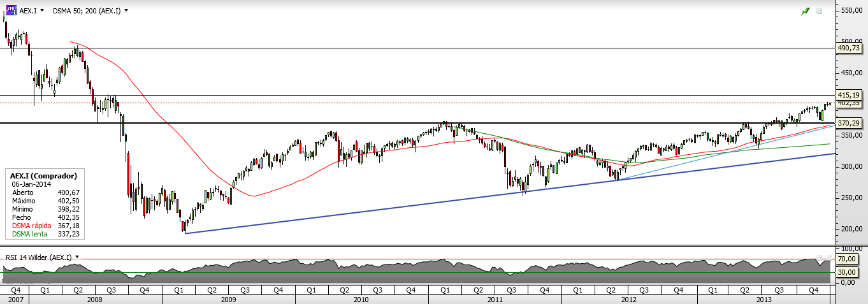
Task: Select the 415,19 price level label
Action: 849,94
